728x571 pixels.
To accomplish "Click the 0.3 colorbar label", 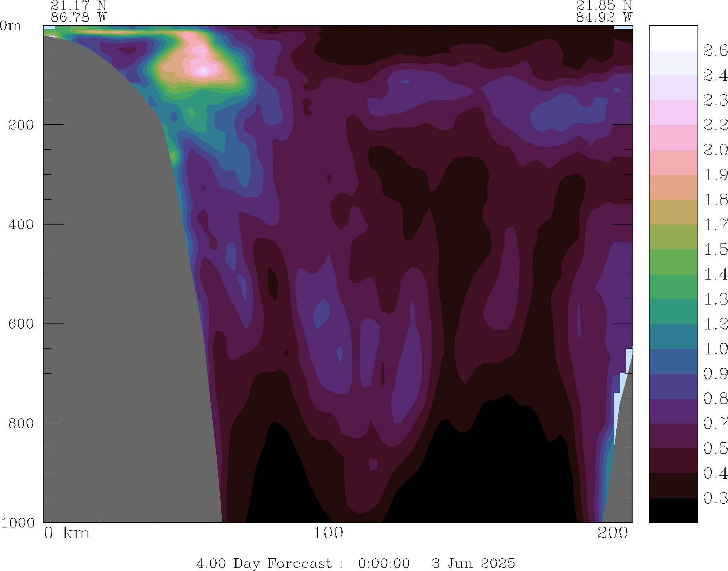I will [715, 498].
